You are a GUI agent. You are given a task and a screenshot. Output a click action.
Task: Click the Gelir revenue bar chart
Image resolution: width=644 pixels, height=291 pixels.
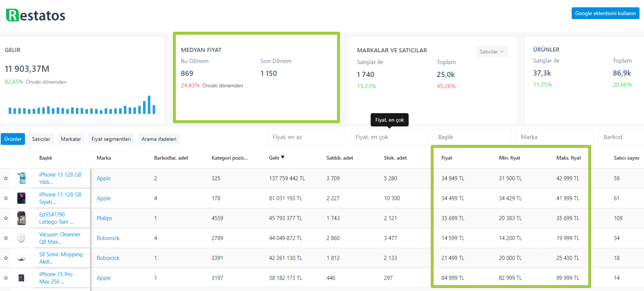point(82,105)
